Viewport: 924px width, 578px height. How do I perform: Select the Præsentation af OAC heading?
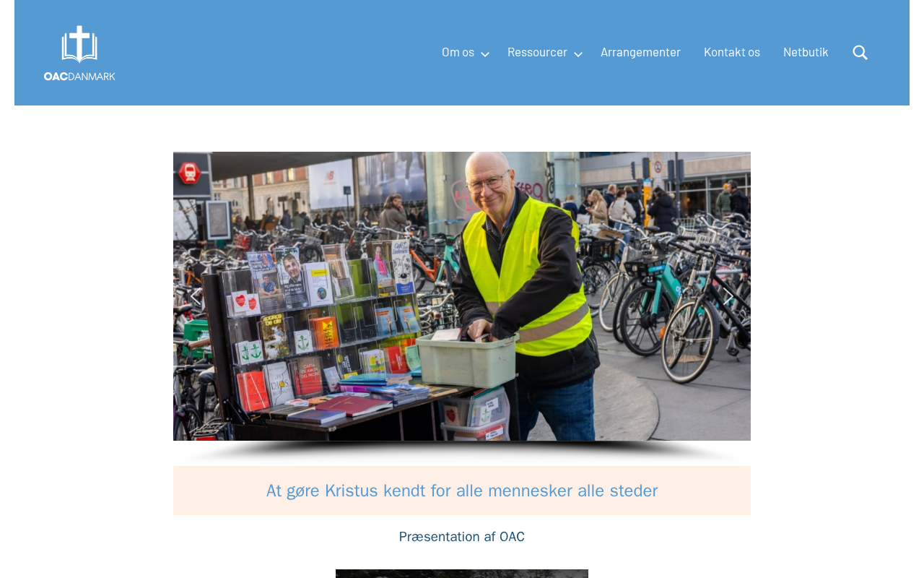click(462, 537)
